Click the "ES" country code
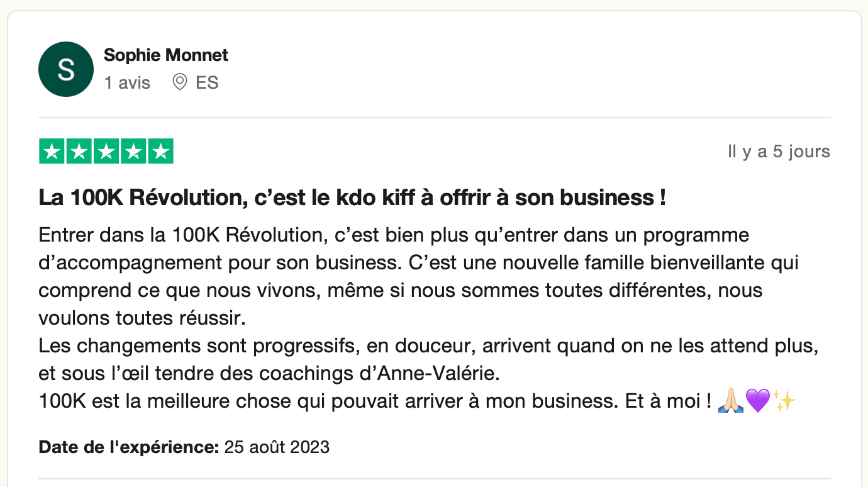Image resolution: width=868 pixels, height=487 pixels. point(207,82)
